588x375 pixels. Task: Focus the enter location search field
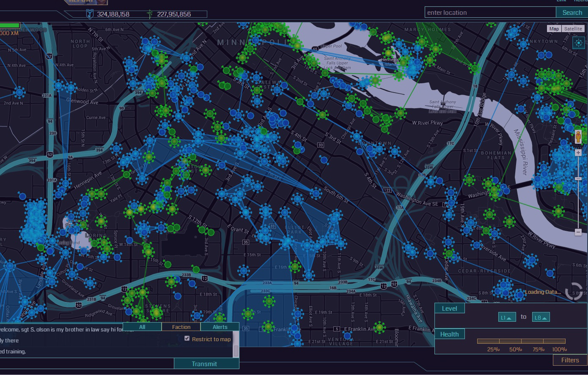(490, 12)
